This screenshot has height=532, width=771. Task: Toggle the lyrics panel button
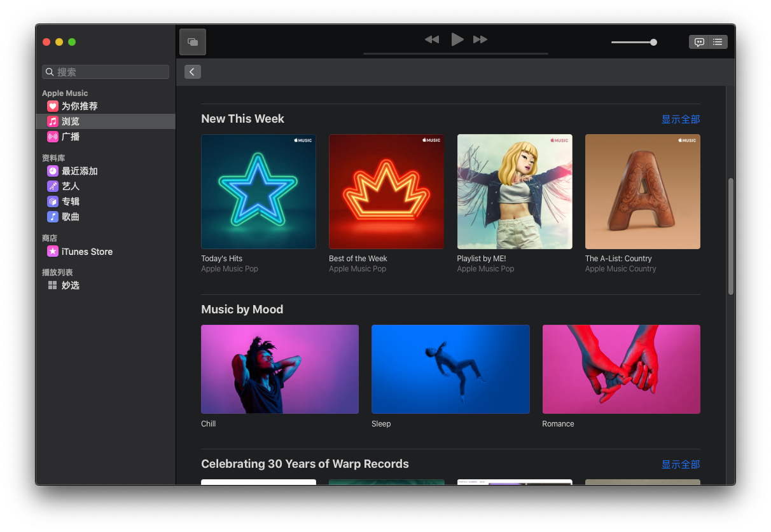tap(699, 42)
